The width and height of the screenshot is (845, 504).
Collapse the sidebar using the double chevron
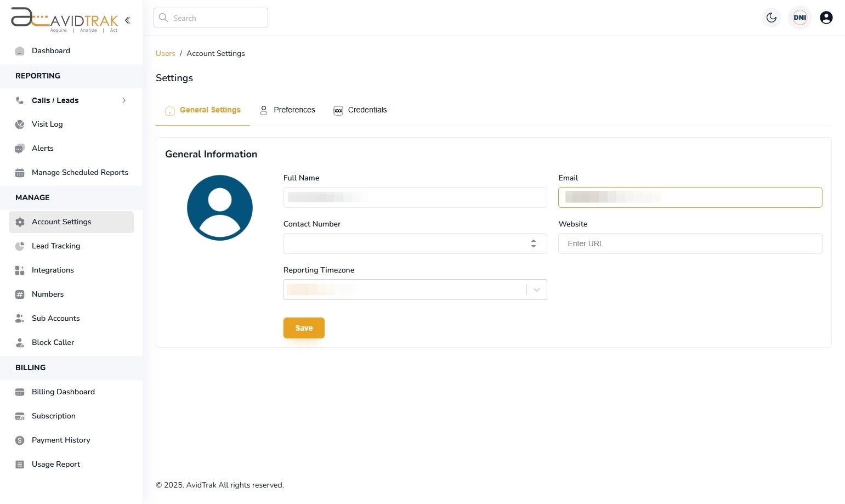pos(127,20)
